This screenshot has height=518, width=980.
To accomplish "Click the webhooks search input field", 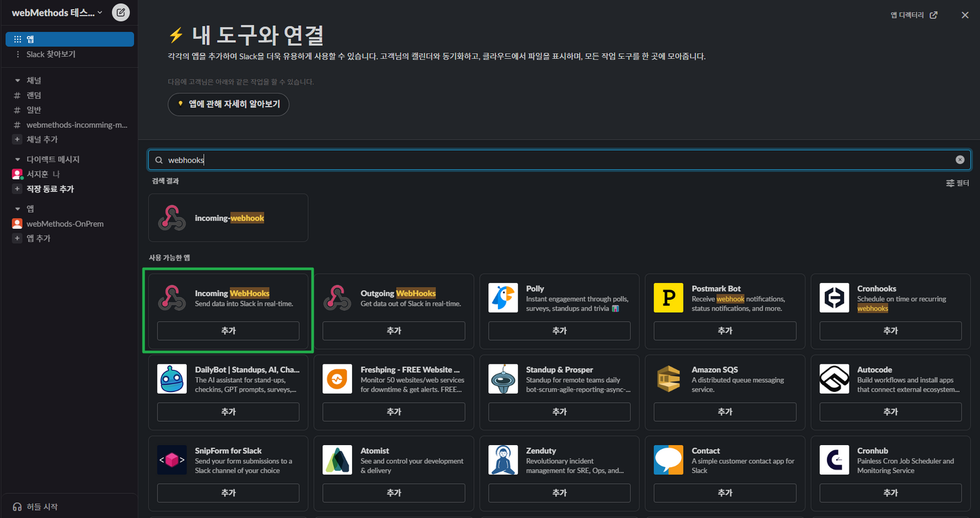I will tap(551, 160).
